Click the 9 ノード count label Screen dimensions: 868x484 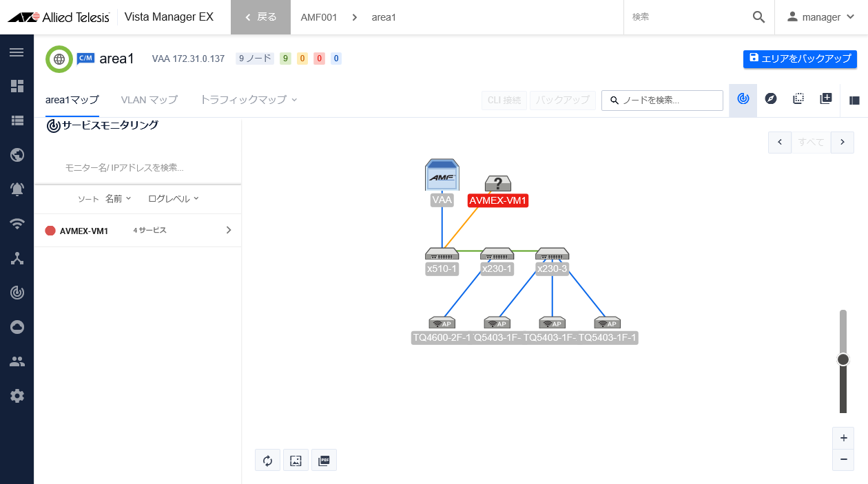pos(255,59)
